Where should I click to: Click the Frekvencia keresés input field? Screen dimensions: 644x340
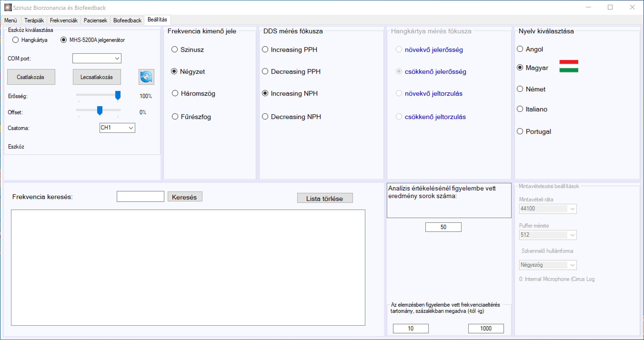140,196
